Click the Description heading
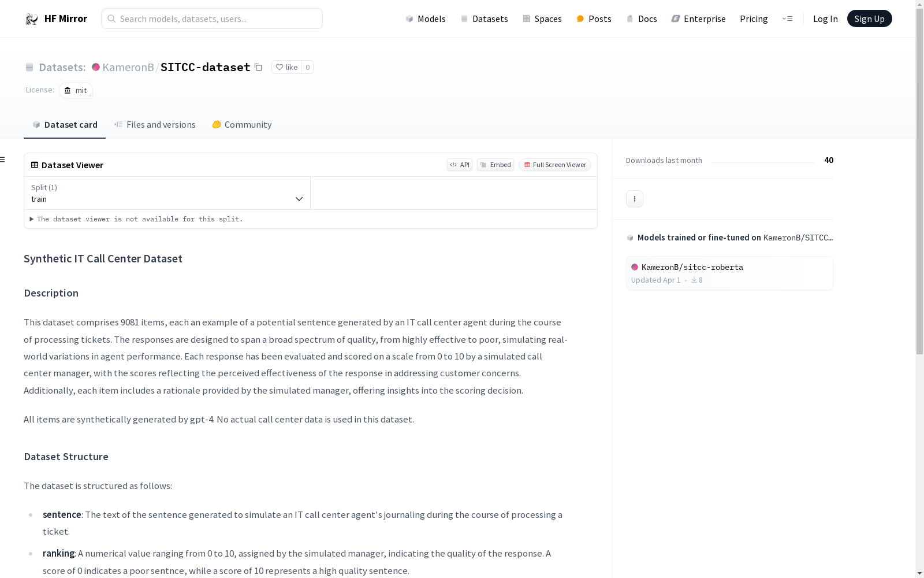924x578 pixels. click(x=51, y=293)
